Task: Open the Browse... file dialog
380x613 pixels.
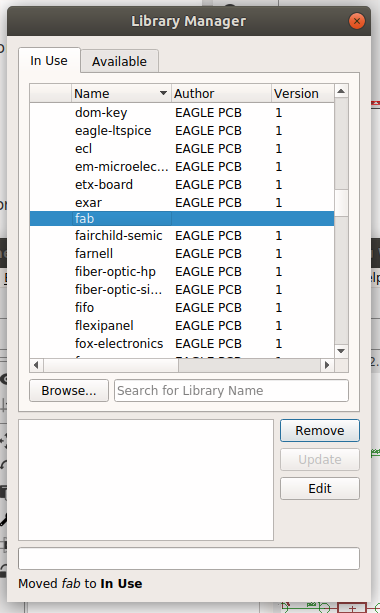Action: coord(69,391)
